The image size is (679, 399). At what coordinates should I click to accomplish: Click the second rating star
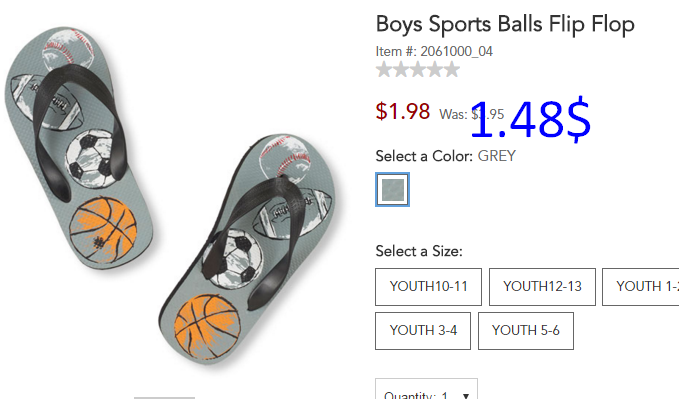pos(401,69)
